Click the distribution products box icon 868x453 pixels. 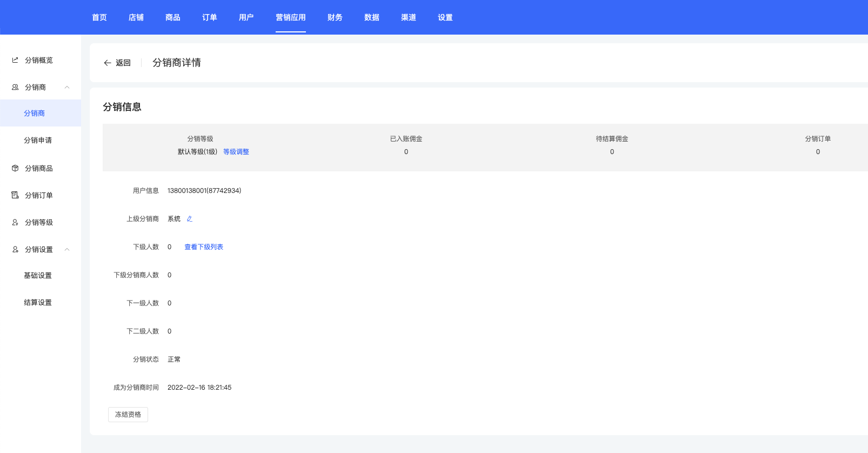15,168
